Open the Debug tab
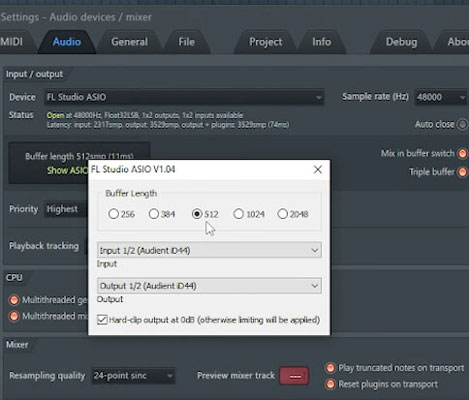Viewport: 469px width, 400px height. coord(401,42)
